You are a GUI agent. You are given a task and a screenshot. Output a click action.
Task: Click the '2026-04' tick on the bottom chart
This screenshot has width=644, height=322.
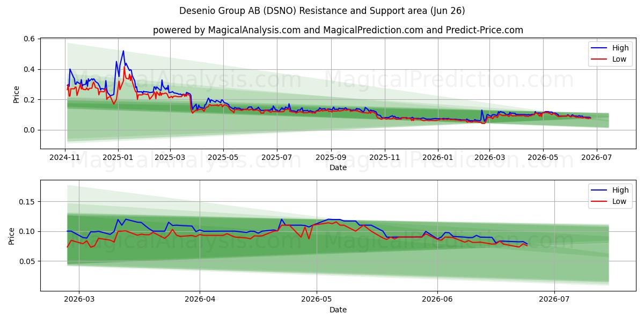pyautogui.click(x=200, y=300)
